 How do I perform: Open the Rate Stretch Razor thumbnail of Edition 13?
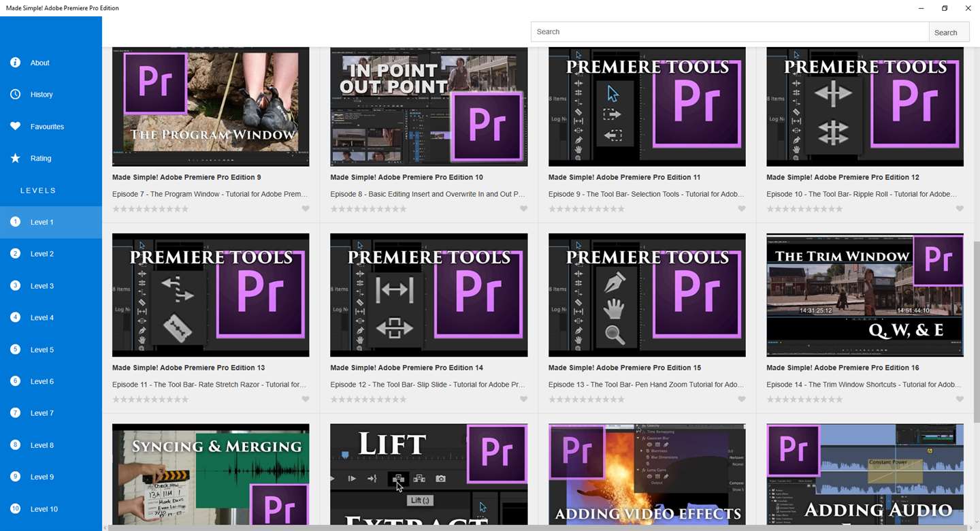coord(211,295)
